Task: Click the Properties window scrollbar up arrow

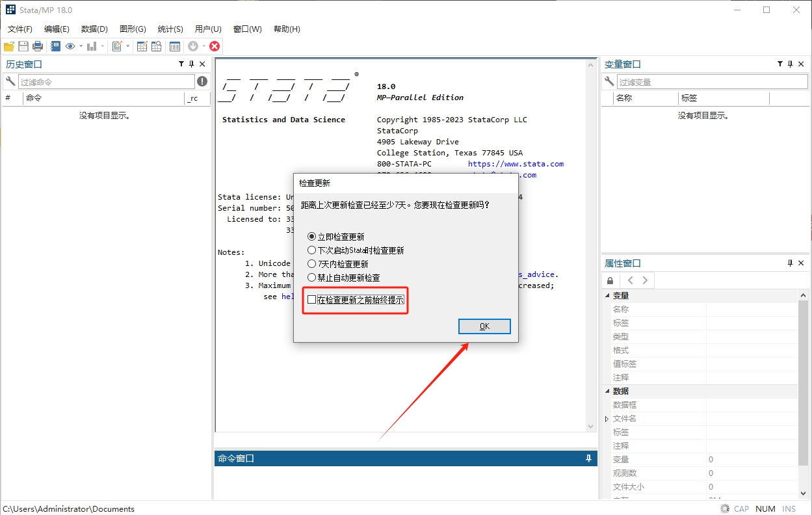Action: click(804, 296)
